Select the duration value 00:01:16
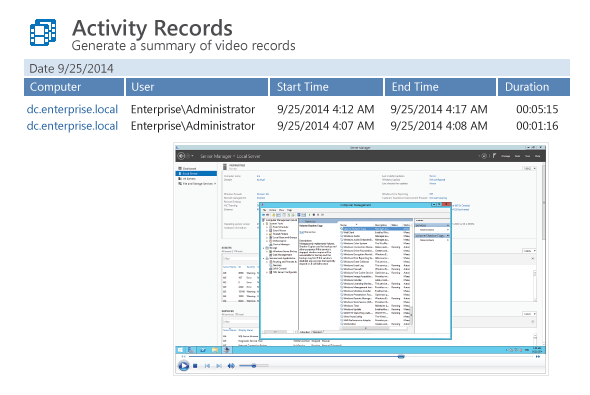 (x=537, y=126)
